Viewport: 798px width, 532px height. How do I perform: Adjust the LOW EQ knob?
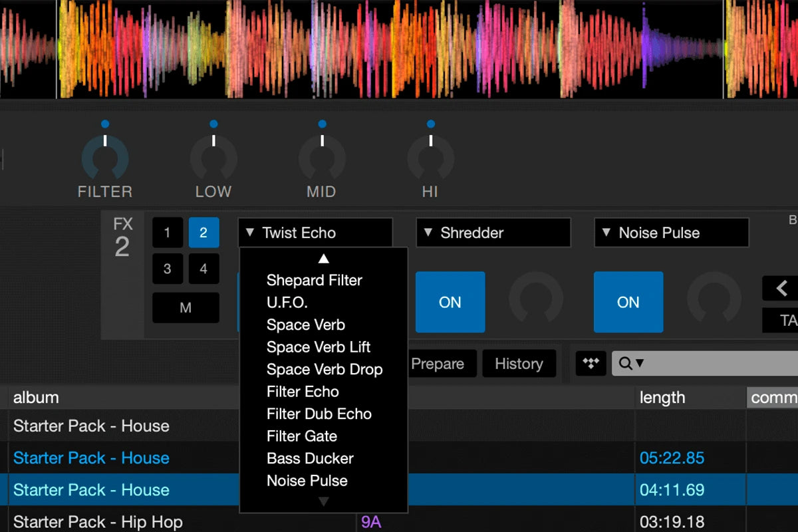click(x=213, y=158)
